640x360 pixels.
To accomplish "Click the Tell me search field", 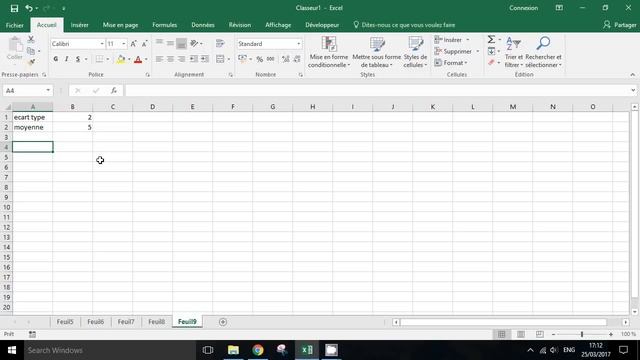I will tap(404, 25).
